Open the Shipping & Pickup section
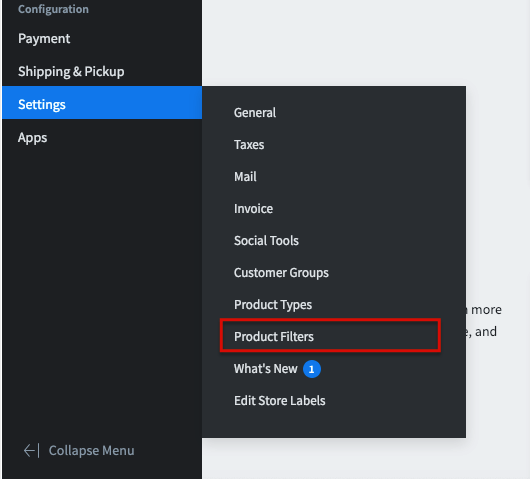This screenshot has height=479, width=530. coord(71,71)
